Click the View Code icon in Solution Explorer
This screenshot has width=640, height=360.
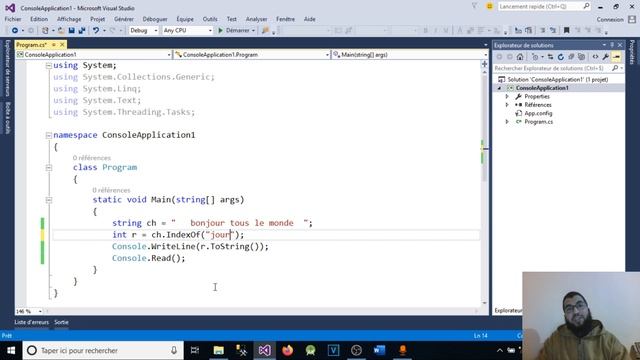click(596, 57)
